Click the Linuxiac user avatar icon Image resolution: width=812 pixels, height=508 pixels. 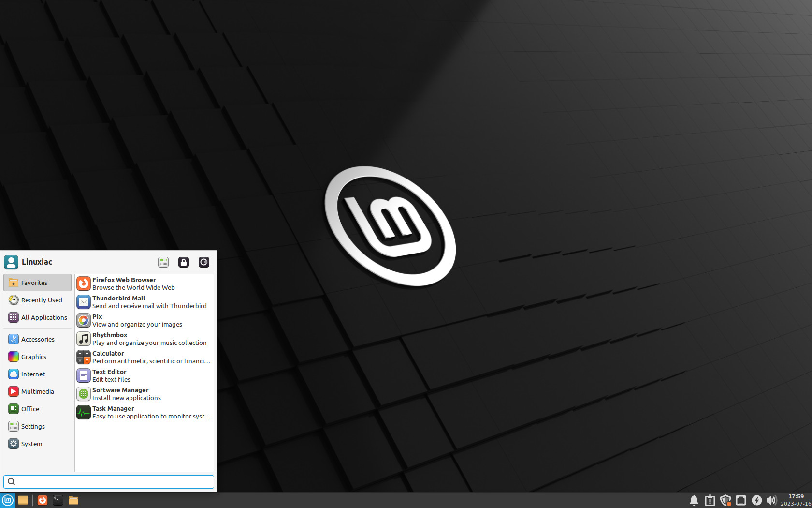pyautogui.click(x=11, y=262)
